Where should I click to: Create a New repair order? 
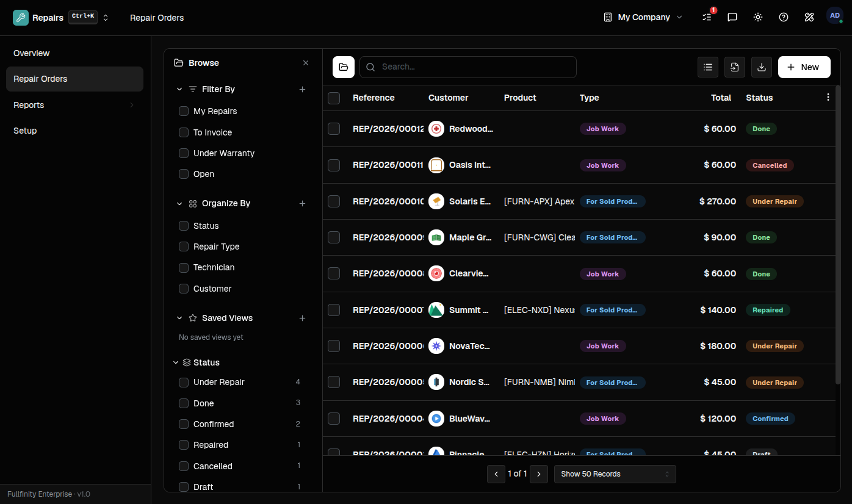point(804,67)
